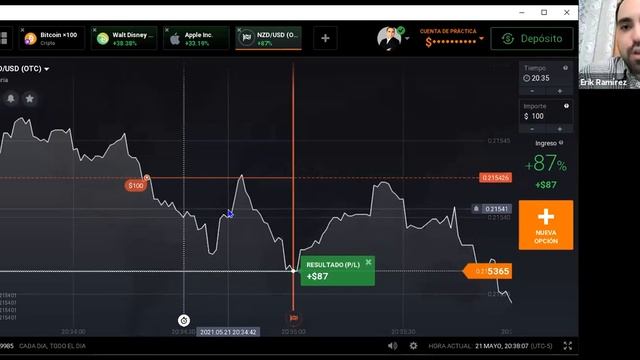Open settings gear icon
This screenshot has width=640, height=360.
(413, 346)
